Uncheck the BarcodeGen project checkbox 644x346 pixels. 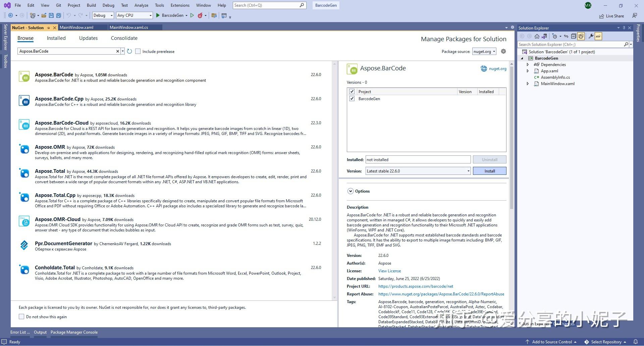(352, 98)
